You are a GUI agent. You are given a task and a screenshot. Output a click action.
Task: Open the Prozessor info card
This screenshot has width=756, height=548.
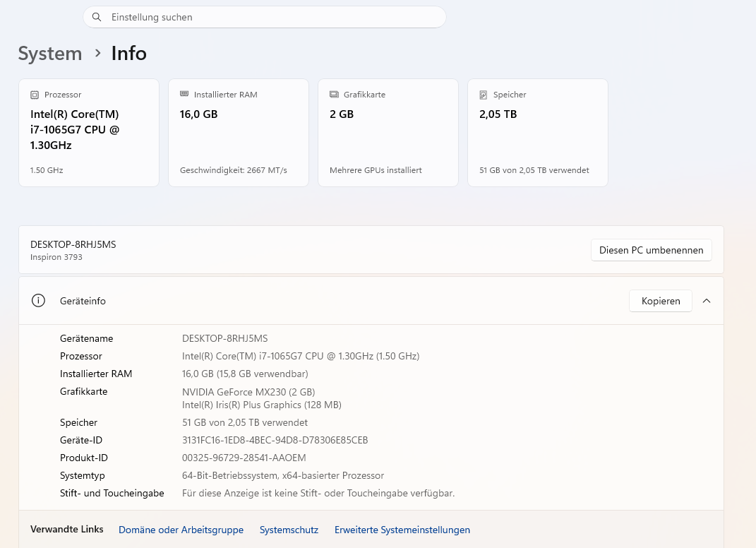click(89, 133)
